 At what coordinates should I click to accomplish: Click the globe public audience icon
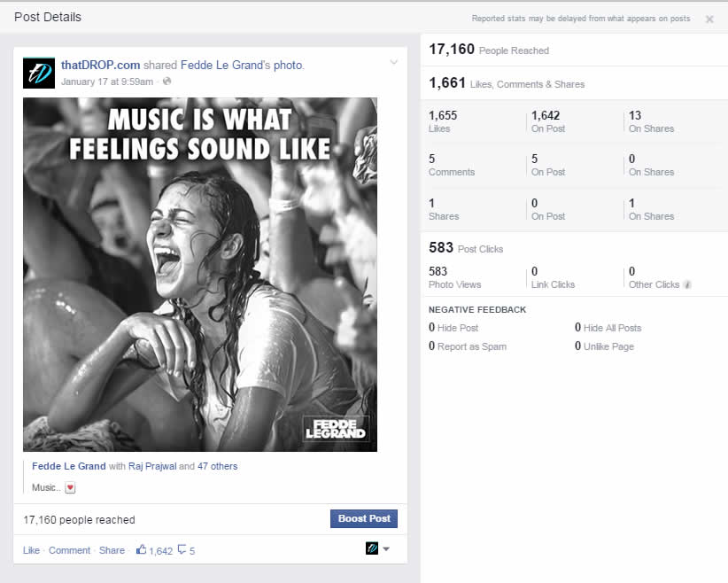(167, 82)
